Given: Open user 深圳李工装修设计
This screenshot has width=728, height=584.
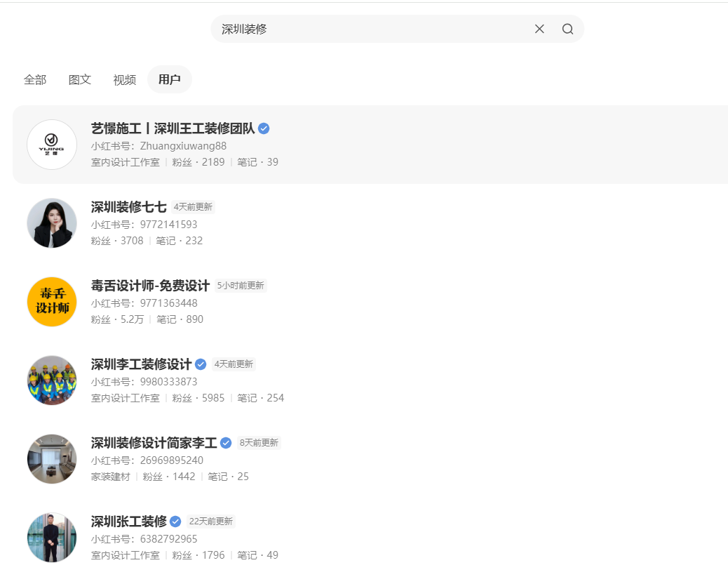Looking at the screenshot, I should click(141, 364).
